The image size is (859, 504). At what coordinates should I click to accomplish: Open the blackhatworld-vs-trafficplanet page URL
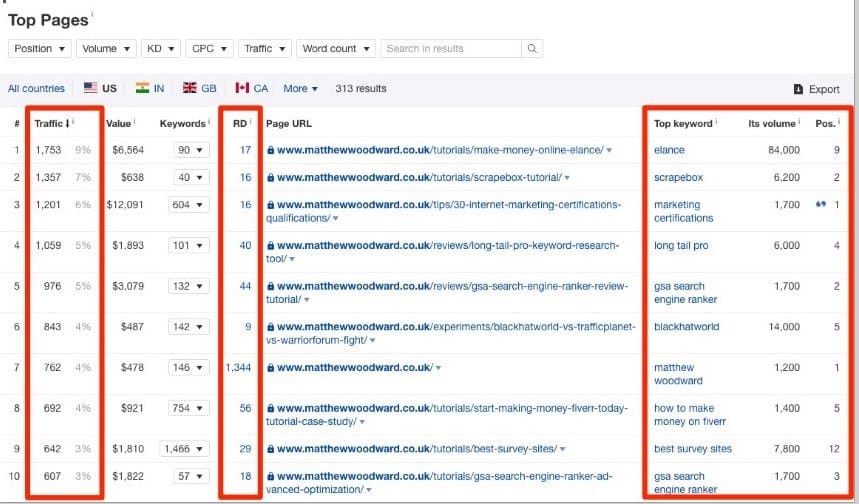pos(451,333)
